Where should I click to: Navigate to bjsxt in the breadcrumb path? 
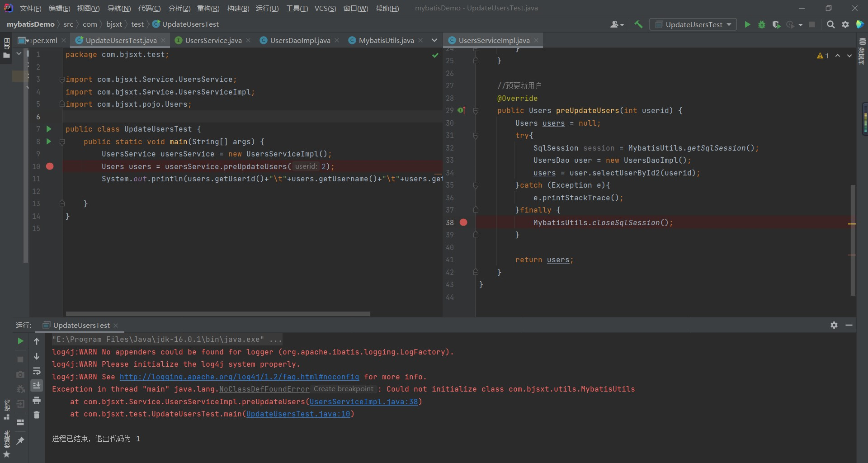tap(114, 24)
